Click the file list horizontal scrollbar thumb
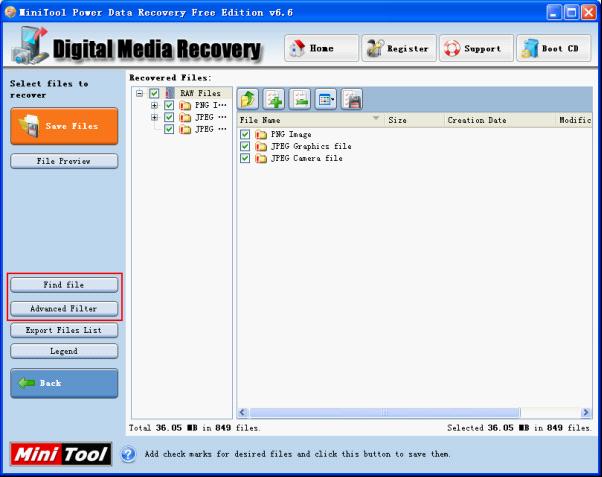The height and width of the screenshot is (477, 602). [384, 412]
